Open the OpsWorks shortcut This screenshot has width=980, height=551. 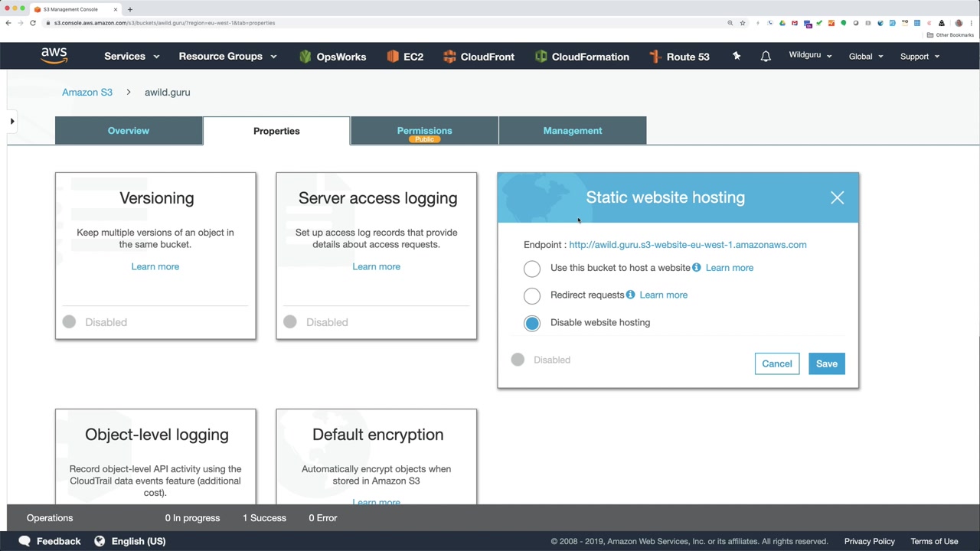(x=332, y=57)
